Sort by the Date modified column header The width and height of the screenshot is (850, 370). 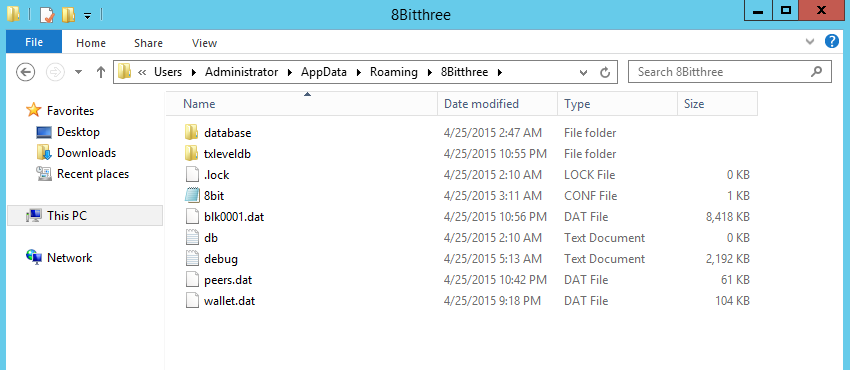pyautogui.click(x=498, y=103)
